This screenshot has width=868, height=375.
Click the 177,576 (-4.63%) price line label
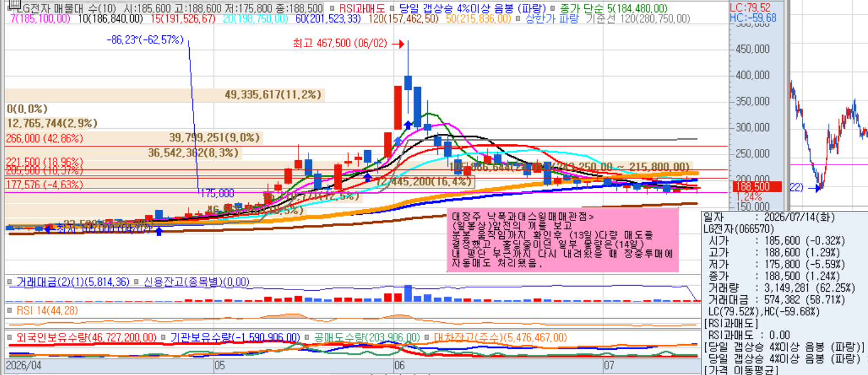[x=44, y=184]
